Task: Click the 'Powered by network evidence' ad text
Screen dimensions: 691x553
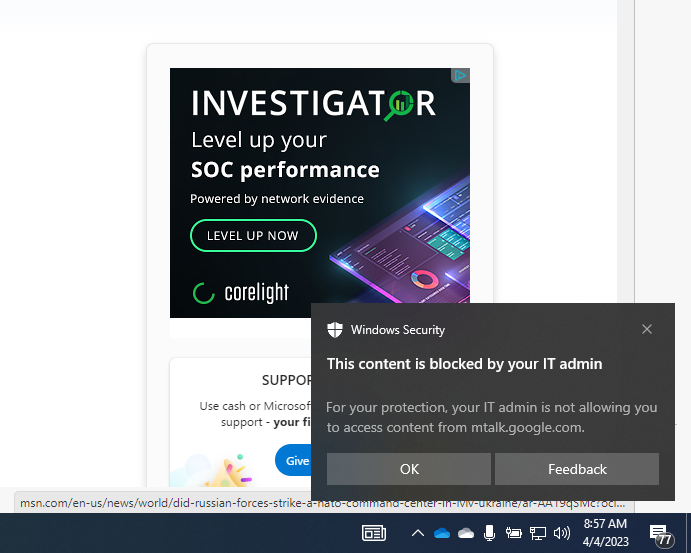Action: (277, 199)
